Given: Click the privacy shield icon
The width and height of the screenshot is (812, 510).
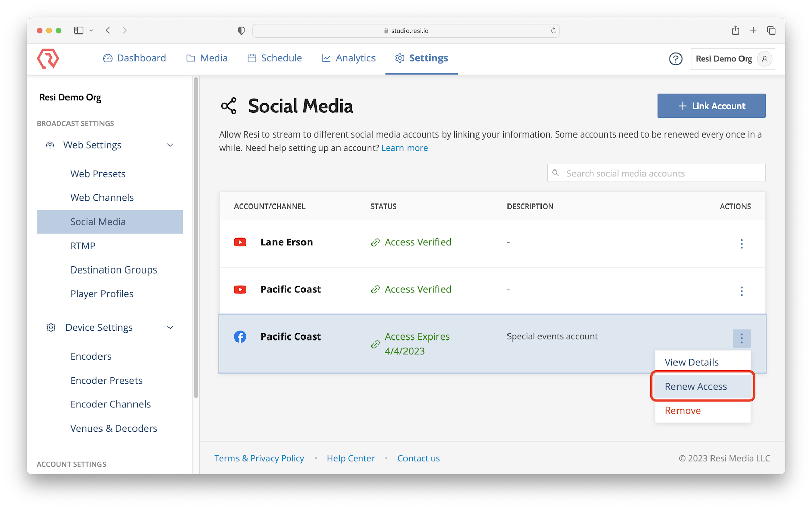Looking at the screenshot, I should [x=241, y=30].
